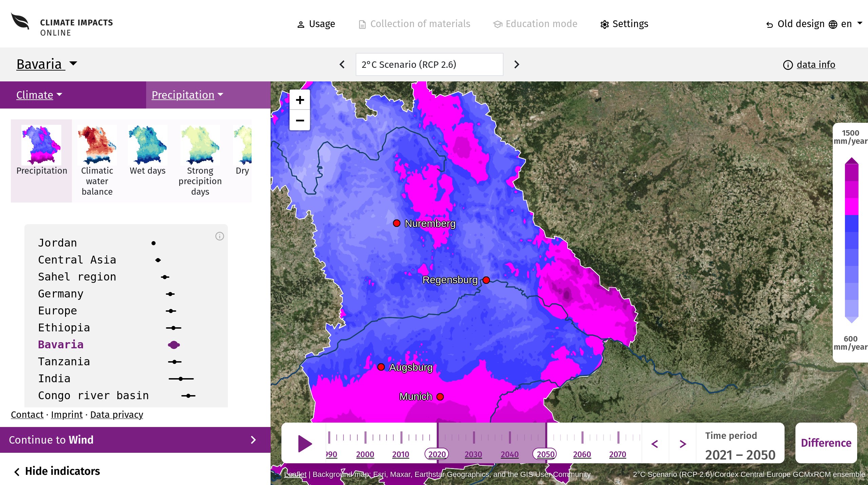Continue to Wind section
The width and height of the screenshot is (868, 485).
[x=135, y=440]
